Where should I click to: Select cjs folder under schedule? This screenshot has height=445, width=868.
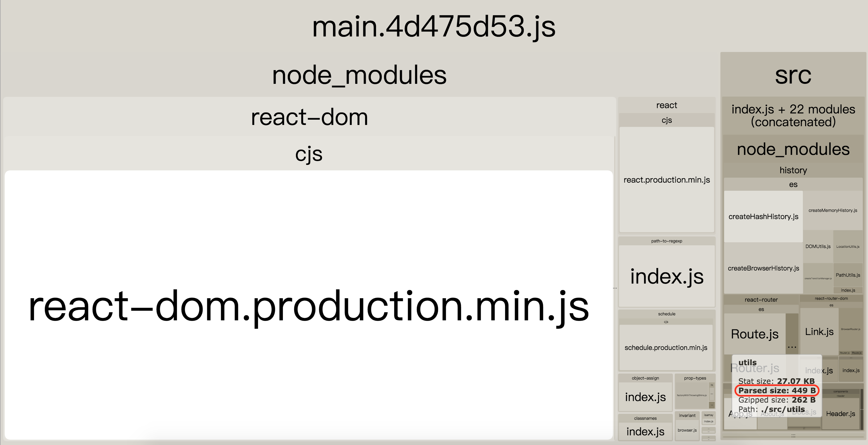[666, 322]
